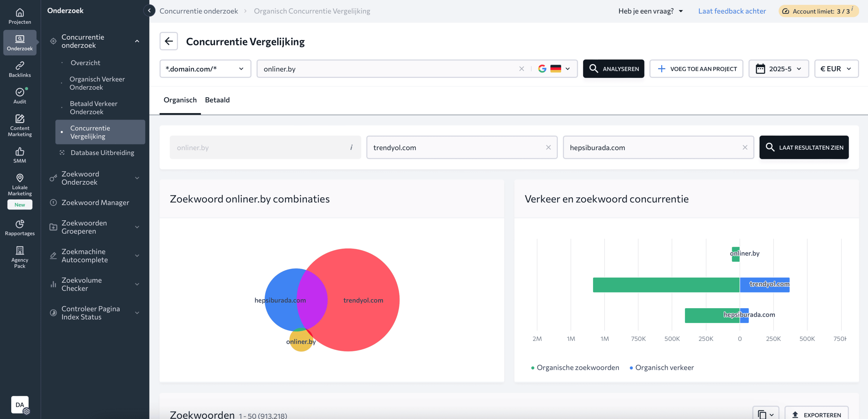Click the info icon in onliner.by field

point(351,147)
